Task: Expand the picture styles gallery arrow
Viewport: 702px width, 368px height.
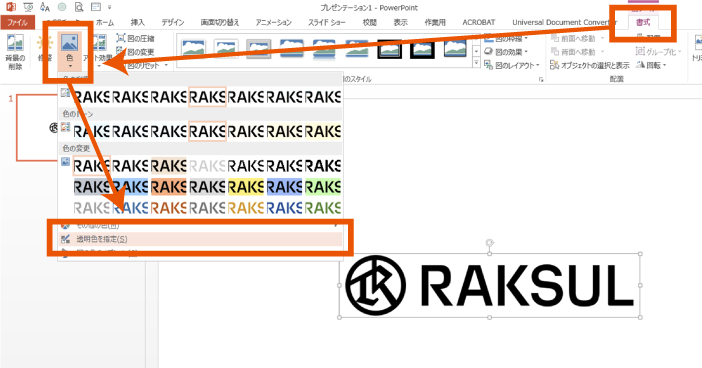Action: click(476, 64)
